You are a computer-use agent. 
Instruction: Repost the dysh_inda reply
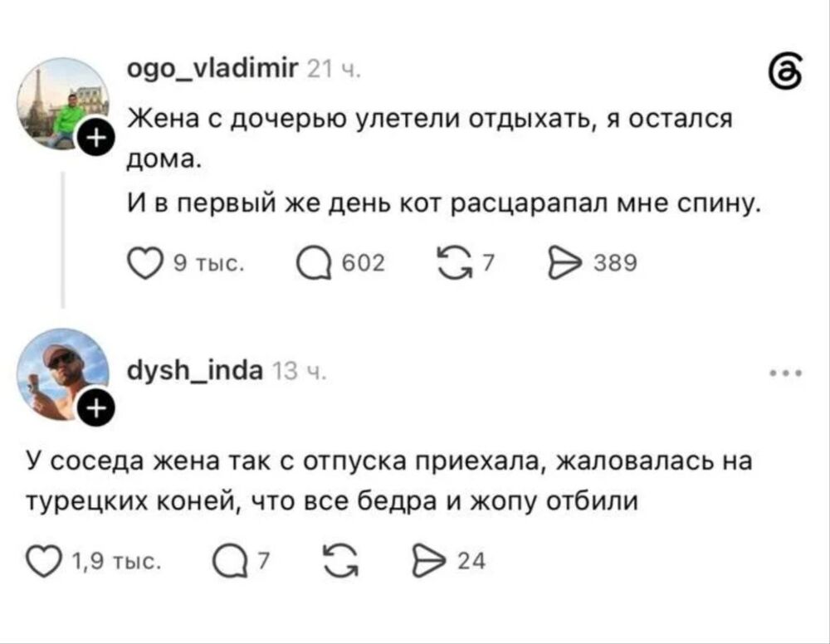340,561
